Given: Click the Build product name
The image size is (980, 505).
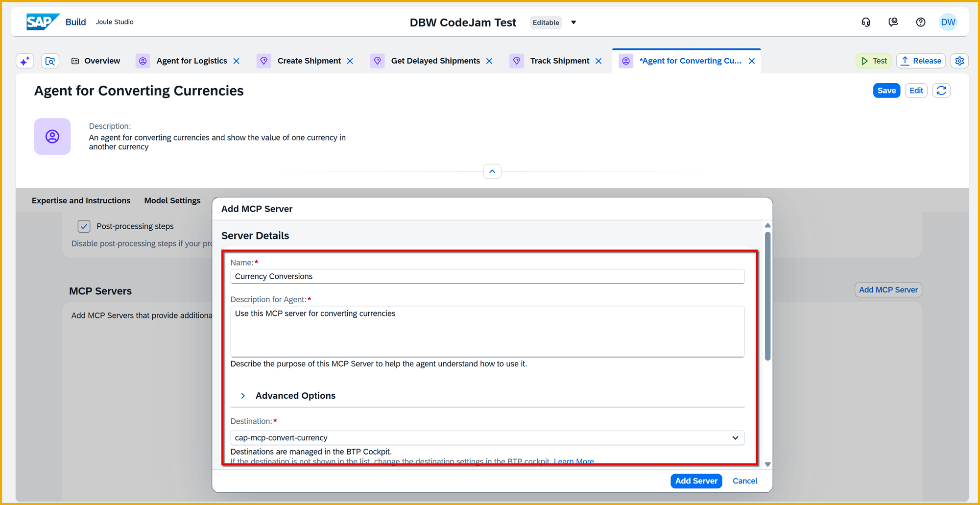Looking at the screenshot, I should click(x=75, y=22).
